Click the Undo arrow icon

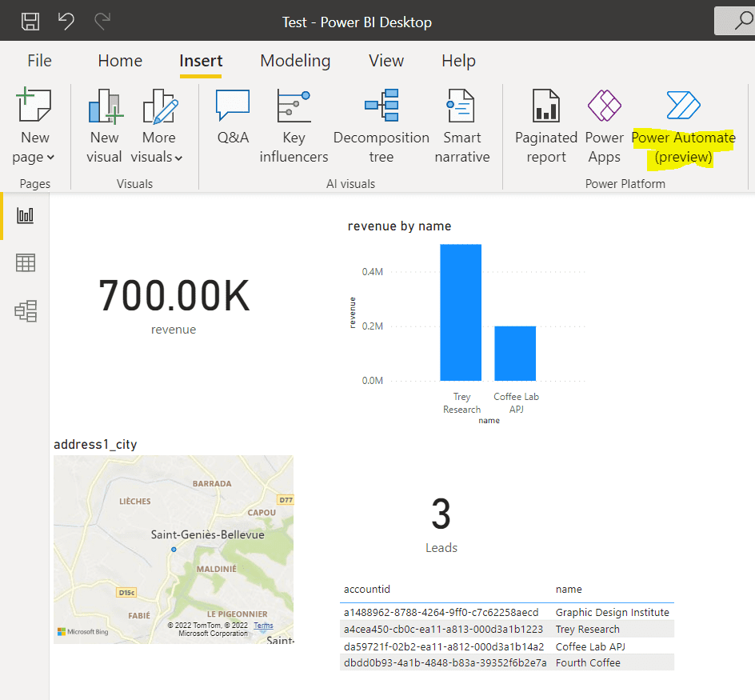(66, 21)
